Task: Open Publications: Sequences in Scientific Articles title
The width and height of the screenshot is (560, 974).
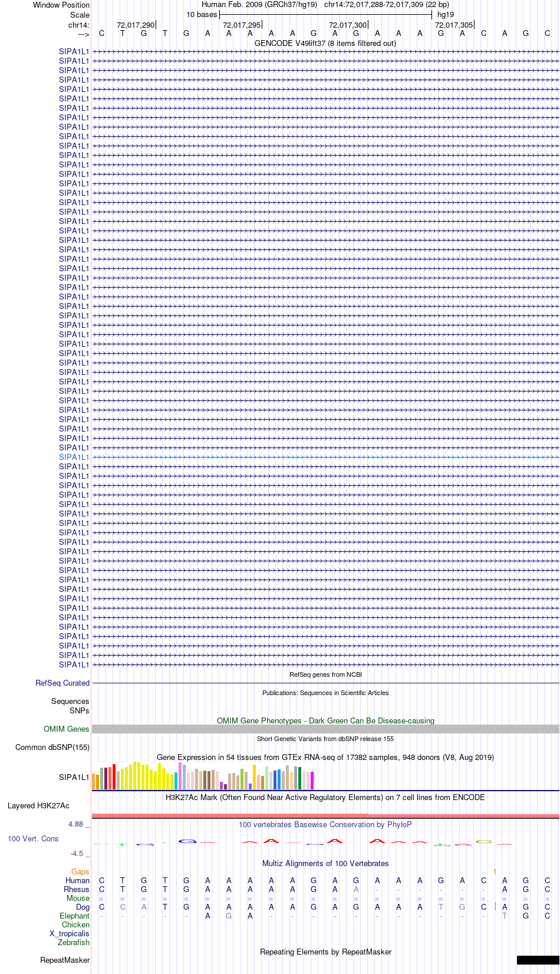Action: (325, 693)
